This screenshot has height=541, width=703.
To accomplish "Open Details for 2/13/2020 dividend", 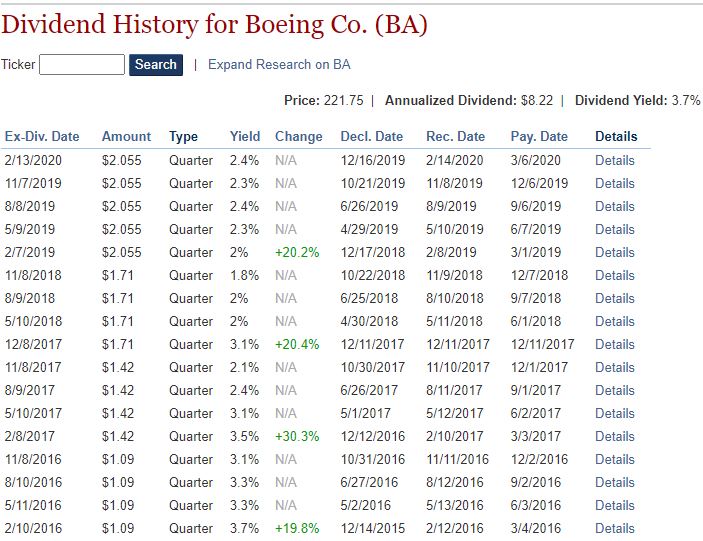I will [x=615, y=160].
